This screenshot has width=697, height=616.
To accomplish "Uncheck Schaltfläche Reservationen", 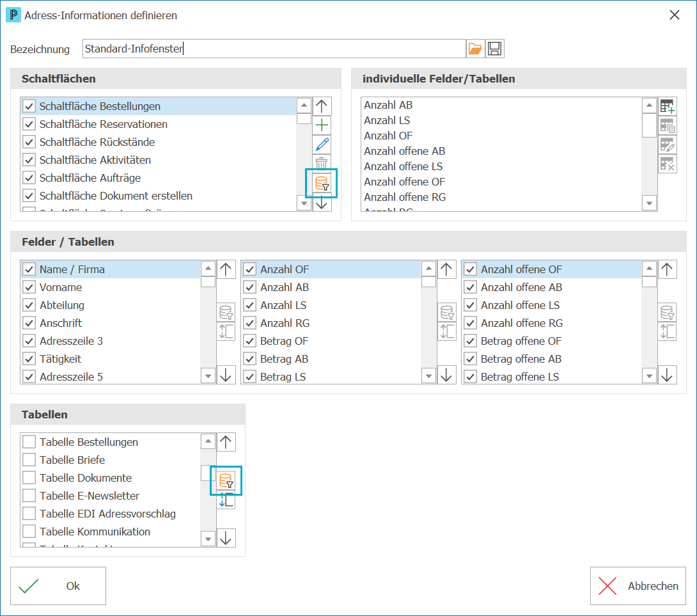I will pos(29,124).
